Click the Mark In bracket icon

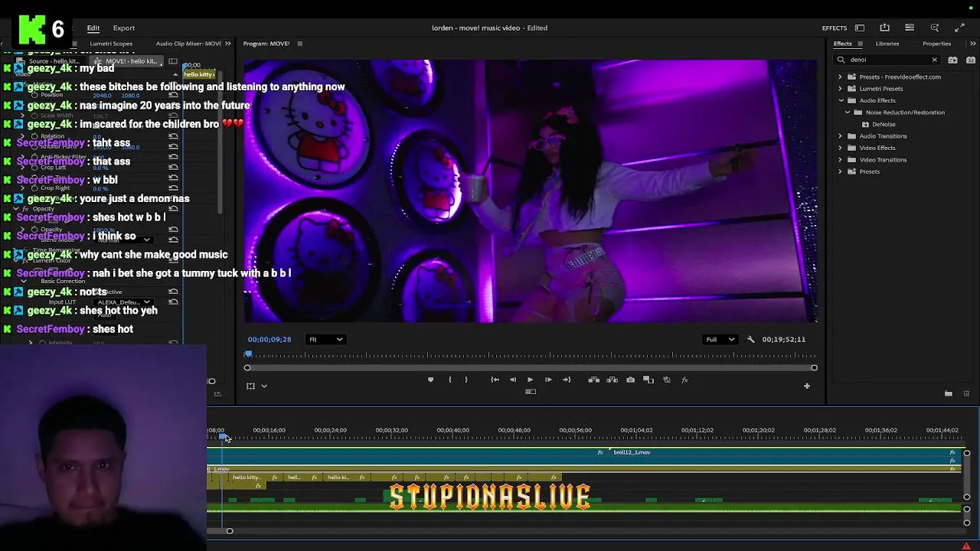pyautogui.click(x=449, y=380)
